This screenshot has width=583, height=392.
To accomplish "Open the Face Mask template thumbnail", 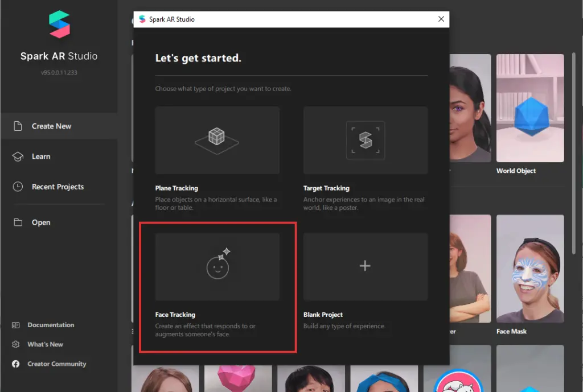I will pyautogui.click(x=530, y=269).
